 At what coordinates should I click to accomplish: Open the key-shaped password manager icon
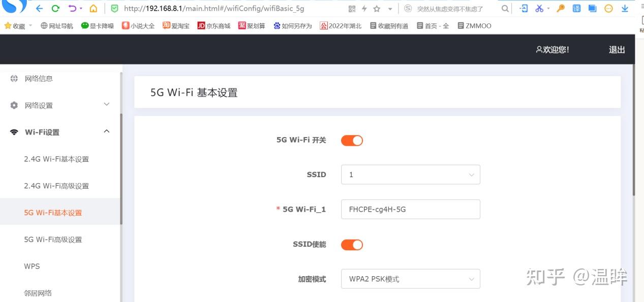click(560, 8)
